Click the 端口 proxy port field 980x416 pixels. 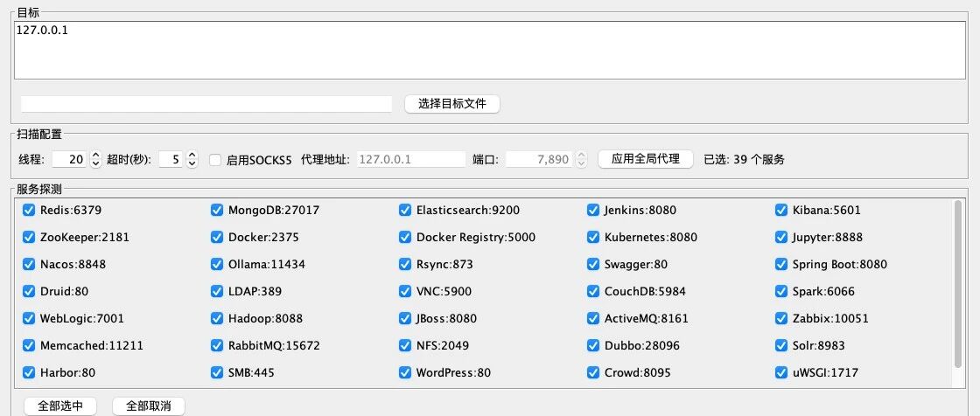(x=540, y=159)
